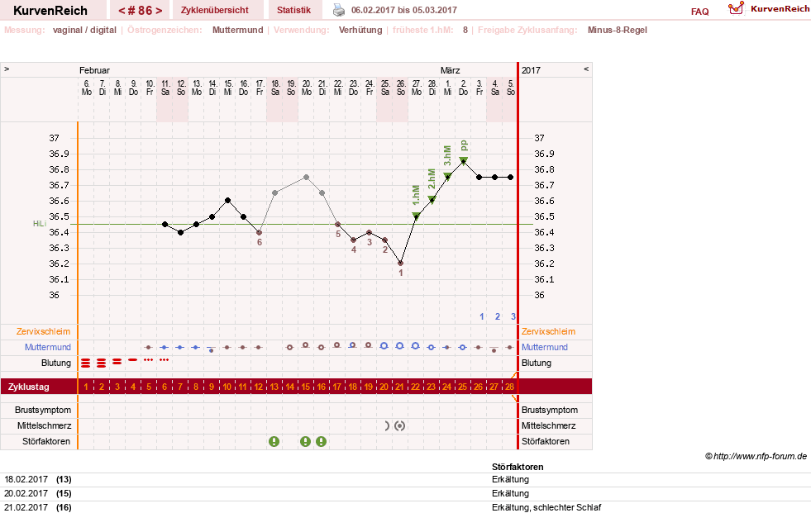The image size is (811, 532).
Task: Click the large Muttermund circle on day 20
Action: pos(384,345)
